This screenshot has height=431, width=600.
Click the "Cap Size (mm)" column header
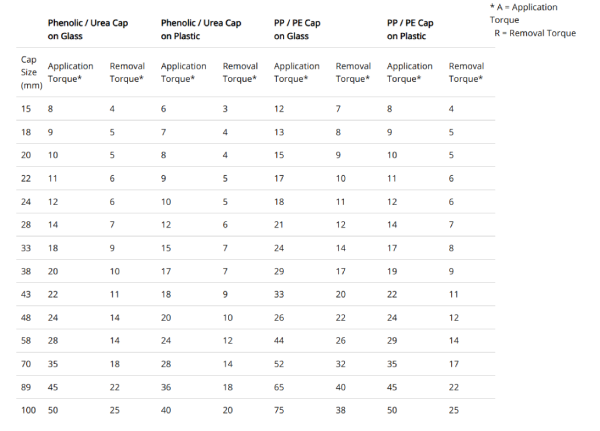point(29,72)
